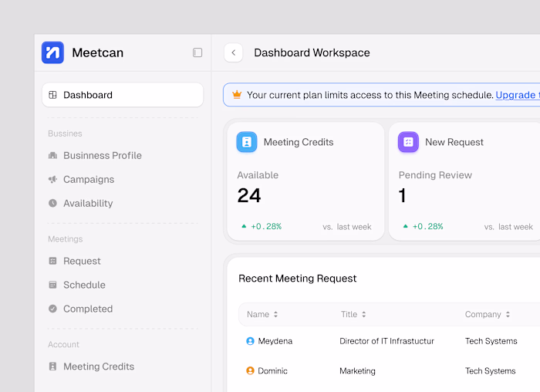The image size is (540, 392).
Task: Click Dominic's orange avatar icon
Action: (x=251, y=370)
